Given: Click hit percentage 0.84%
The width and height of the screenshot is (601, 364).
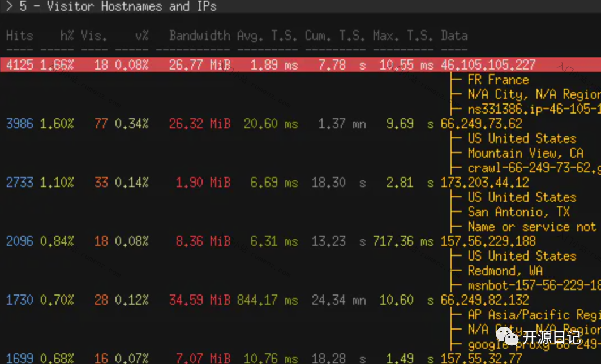Looking at the screenshot, I should 57,241.
